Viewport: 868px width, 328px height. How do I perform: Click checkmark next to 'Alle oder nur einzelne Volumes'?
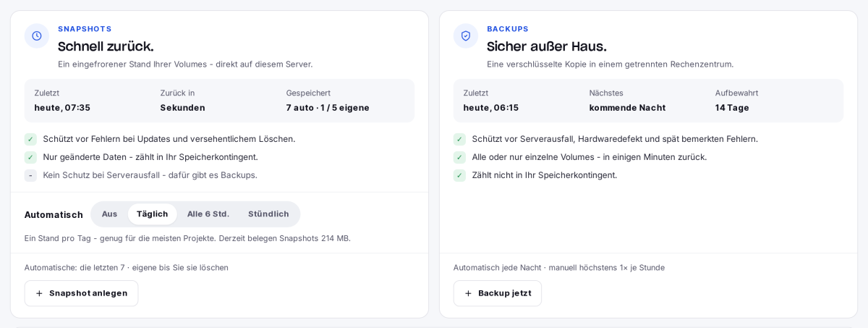pos(459,157)
